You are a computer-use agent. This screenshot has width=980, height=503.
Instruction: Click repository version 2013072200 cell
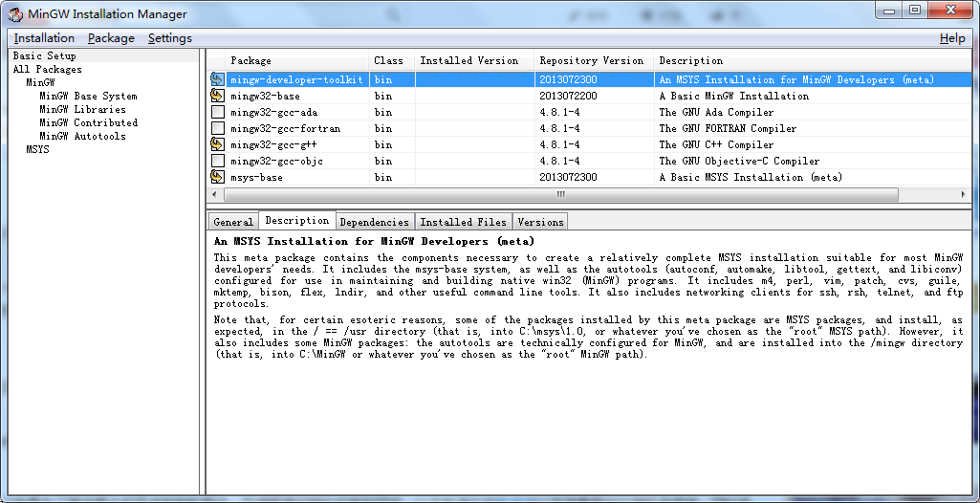coord(568,97)
